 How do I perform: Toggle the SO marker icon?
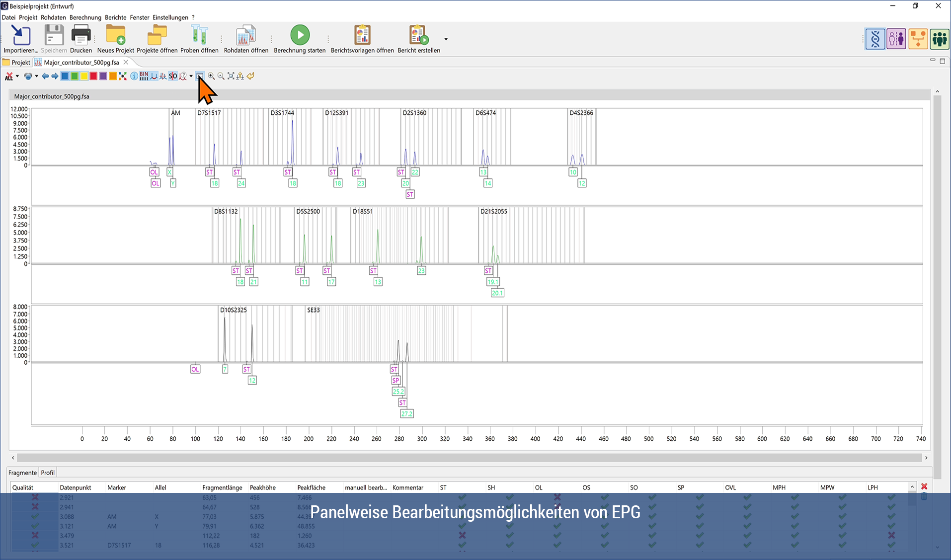click(173, 76)
